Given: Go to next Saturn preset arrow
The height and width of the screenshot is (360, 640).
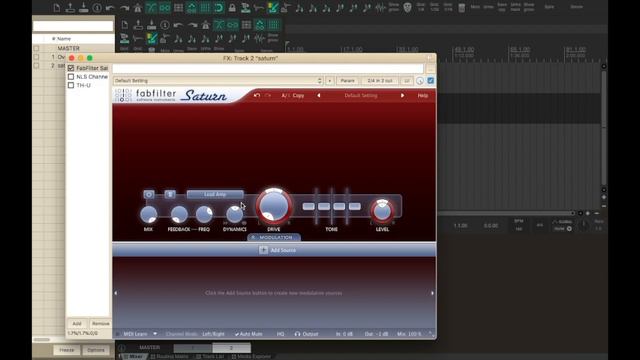Looking at the screenshot, I should tap(402, 96).
